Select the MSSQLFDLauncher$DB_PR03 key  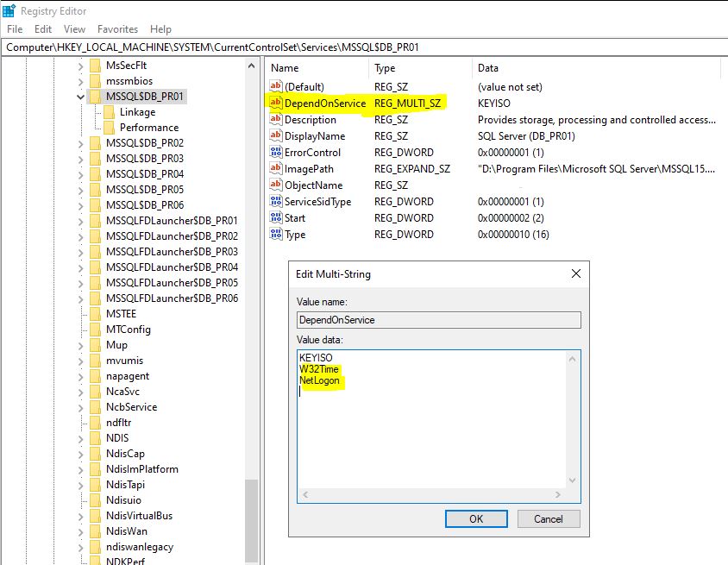[172, 252]
